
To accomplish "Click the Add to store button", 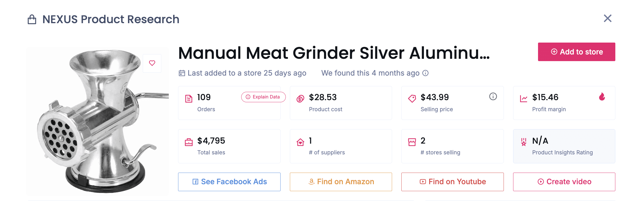I will (576, 52).
